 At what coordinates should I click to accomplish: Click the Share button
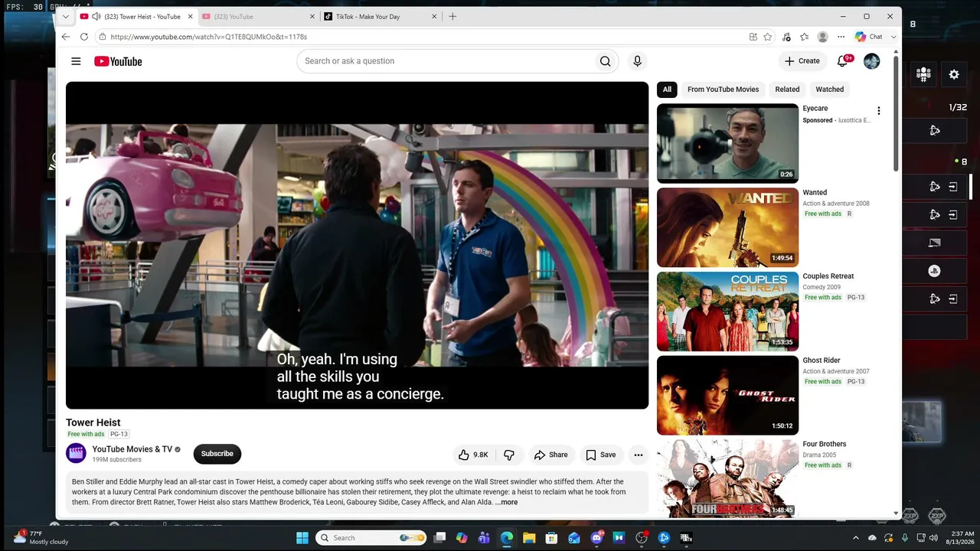(x=550, y=455)
